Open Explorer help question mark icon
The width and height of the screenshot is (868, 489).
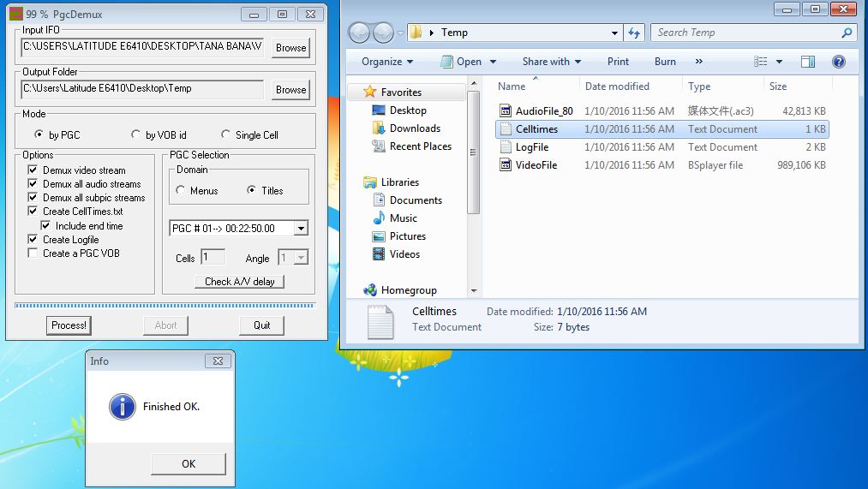(839, 62)
